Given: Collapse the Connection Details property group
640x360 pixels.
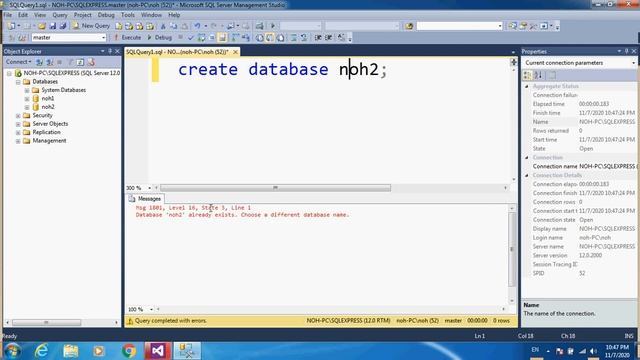Looking at the screenshot, I should click(x=527, y=176).
